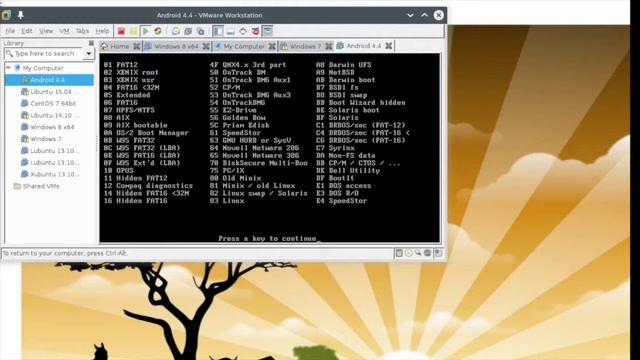Click the VMware app icon in title bar

[x=6, y=15]
